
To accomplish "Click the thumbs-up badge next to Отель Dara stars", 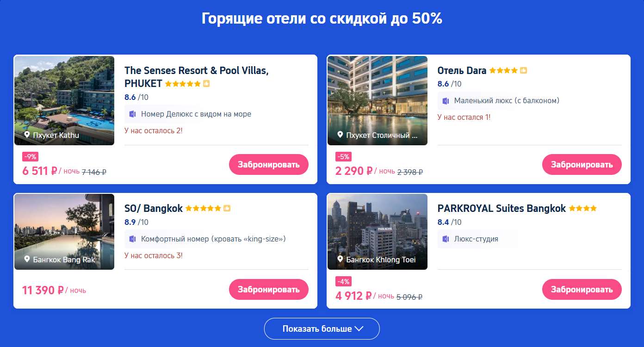I will point(523,70).
